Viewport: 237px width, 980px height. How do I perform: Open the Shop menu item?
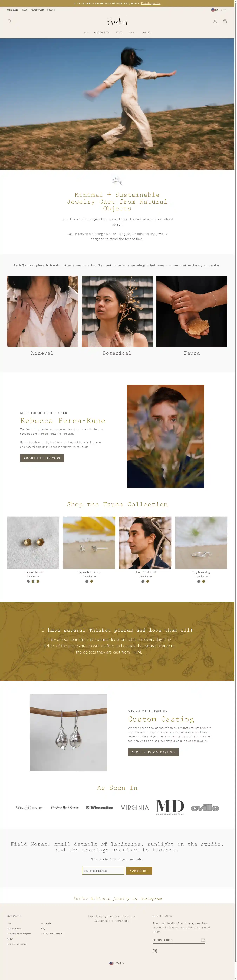[85, 32]
